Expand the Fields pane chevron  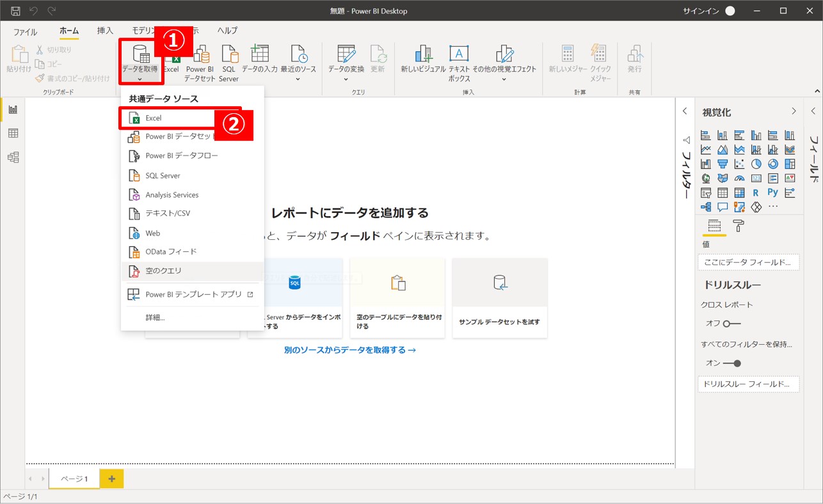pos(814,111)
